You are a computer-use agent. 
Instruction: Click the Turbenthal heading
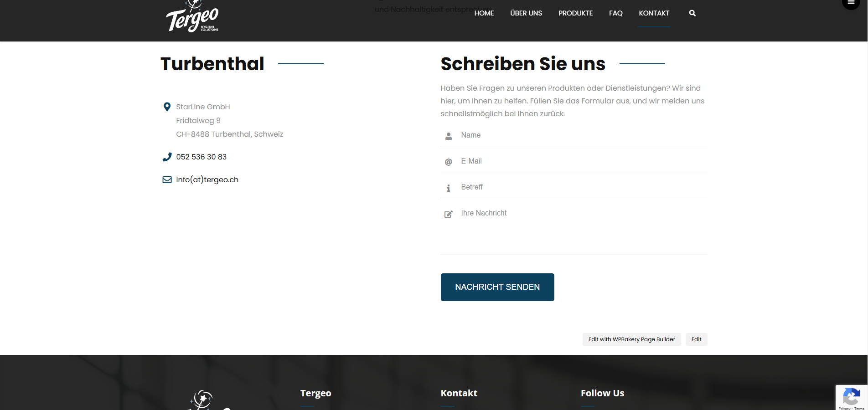tap(212, 64)
